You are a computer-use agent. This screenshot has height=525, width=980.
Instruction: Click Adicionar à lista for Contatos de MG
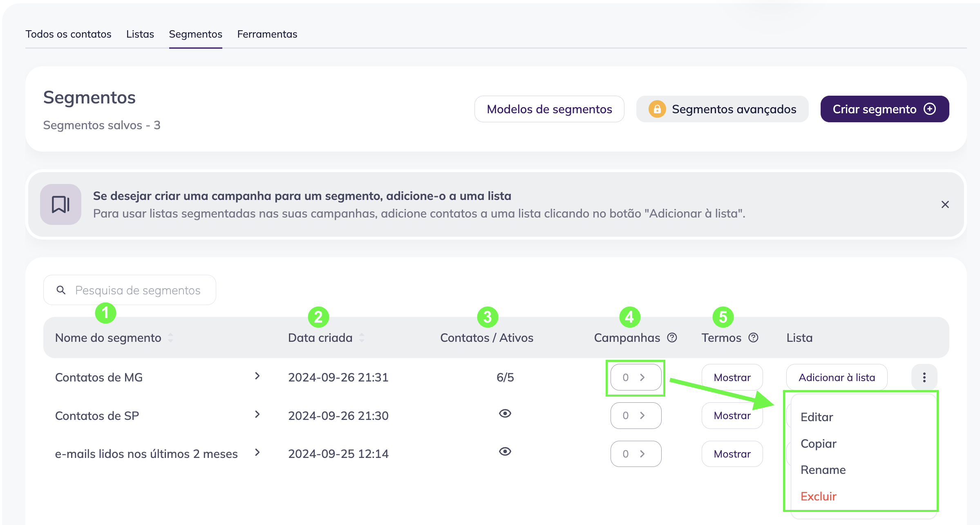[x=837, y=377]
